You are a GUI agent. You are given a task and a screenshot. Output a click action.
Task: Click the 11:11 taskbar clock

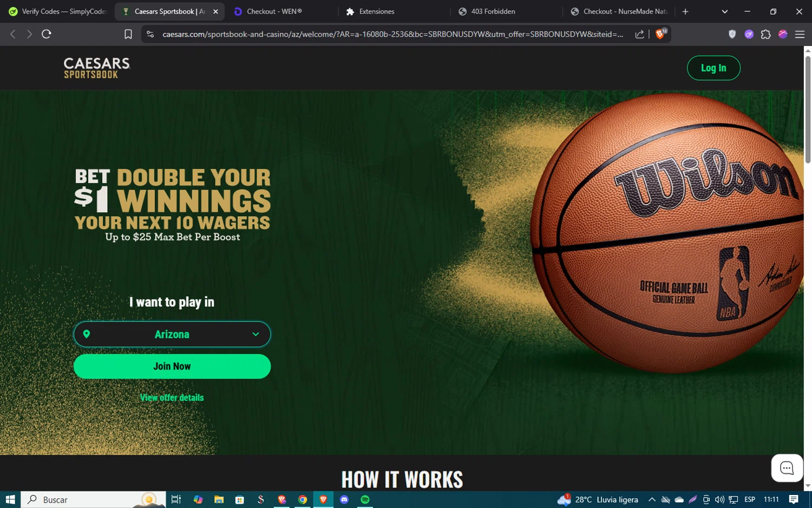coord(771,499)
